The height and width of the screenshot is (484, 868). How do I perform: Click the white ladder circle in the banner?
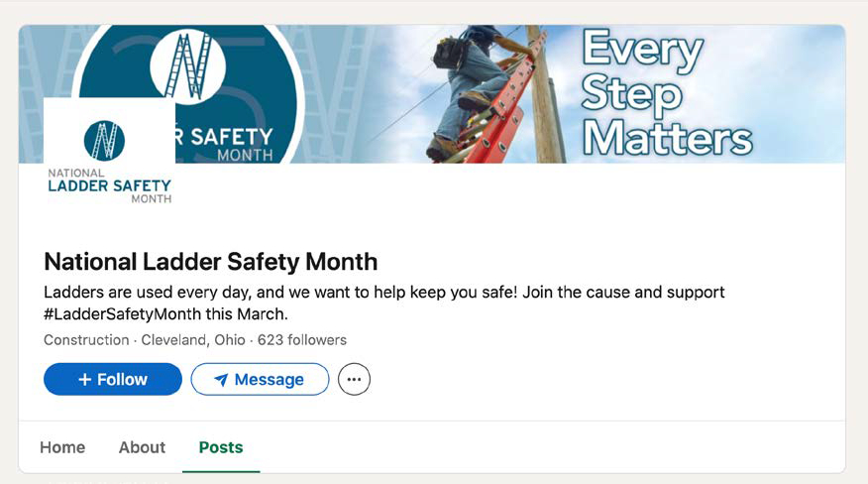(x=187, y=67)
